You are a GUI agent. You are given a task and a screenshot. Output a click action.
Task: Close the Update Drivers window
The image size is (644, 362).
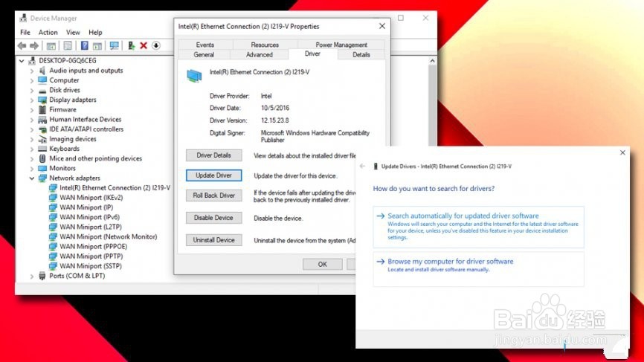tap(622, 152)
